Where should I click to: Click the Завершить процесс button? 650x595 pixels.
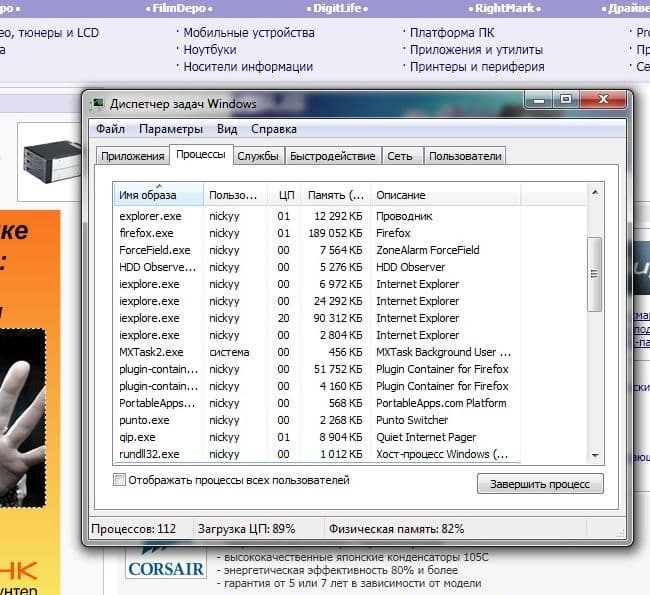tap(540, 484)
